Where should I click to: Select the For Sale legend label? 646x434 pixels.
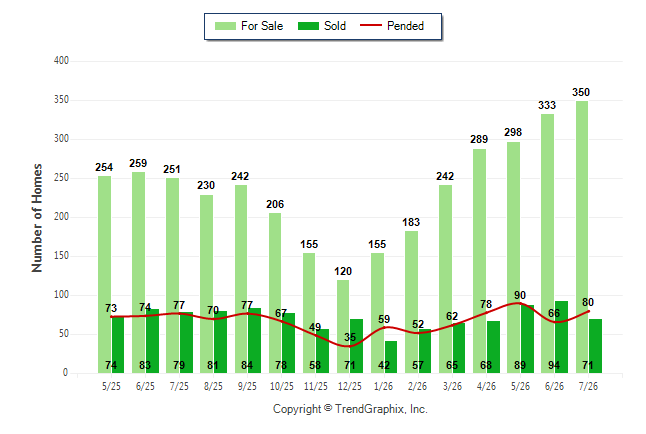[262, 26]
